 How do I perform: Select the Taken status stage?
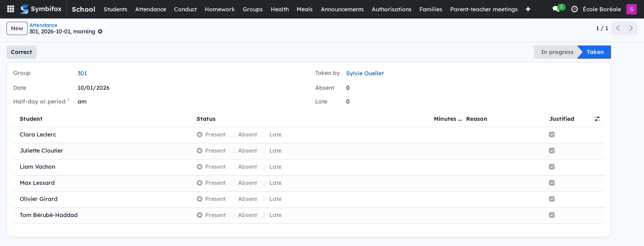[x=595, y=52]
